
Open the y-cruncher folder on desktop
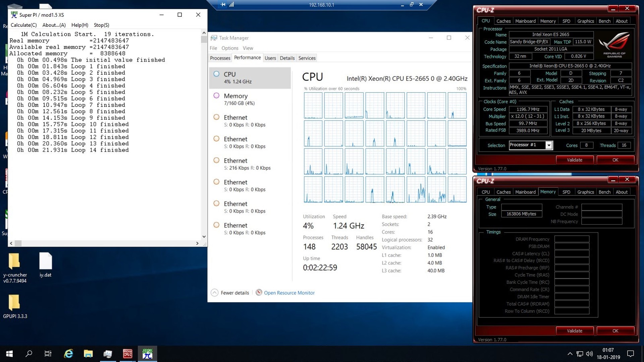click(15, 268)
